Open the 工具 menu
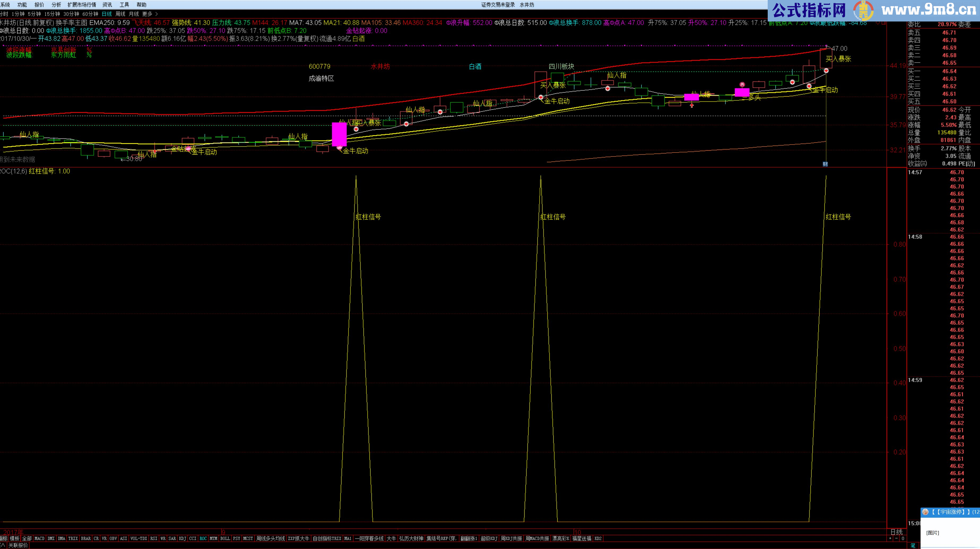 pos(124,5)
